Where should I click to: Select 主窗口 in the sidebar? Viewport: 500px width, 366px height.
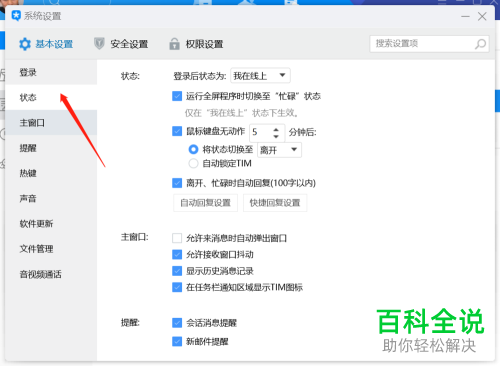(x=51, y=123)
